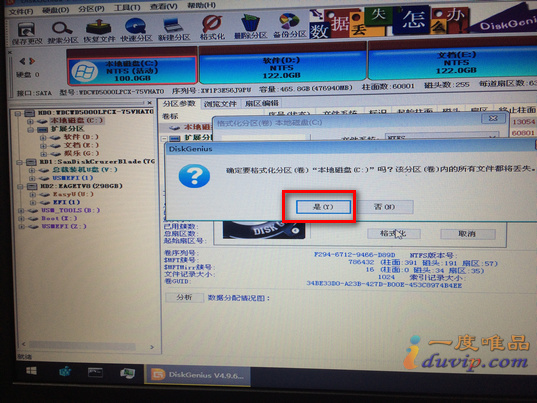Decline the format by clicking 否(N)
Screen dimensions: 537x403
pos(384,206)
